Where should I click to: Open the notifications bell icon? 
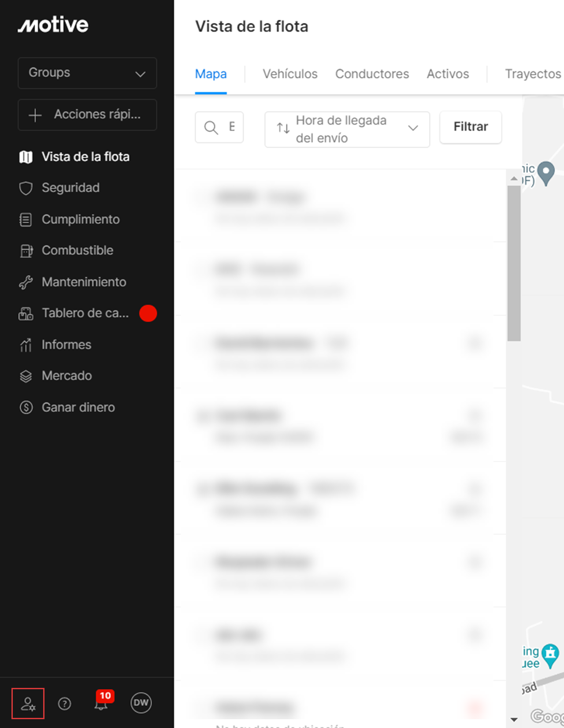point(101,704)
